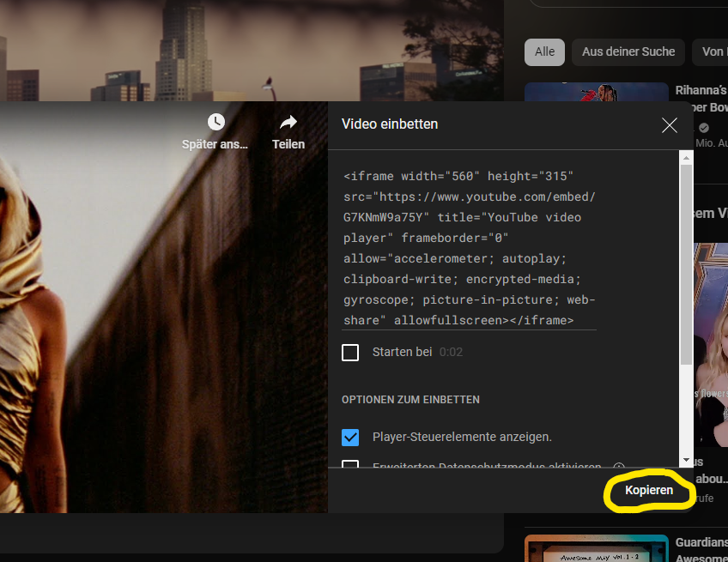Click the scrollbar up arrow in embed panel
This screenshot has height=562, width=728.
pyautogui.click(x=686, y=157)
